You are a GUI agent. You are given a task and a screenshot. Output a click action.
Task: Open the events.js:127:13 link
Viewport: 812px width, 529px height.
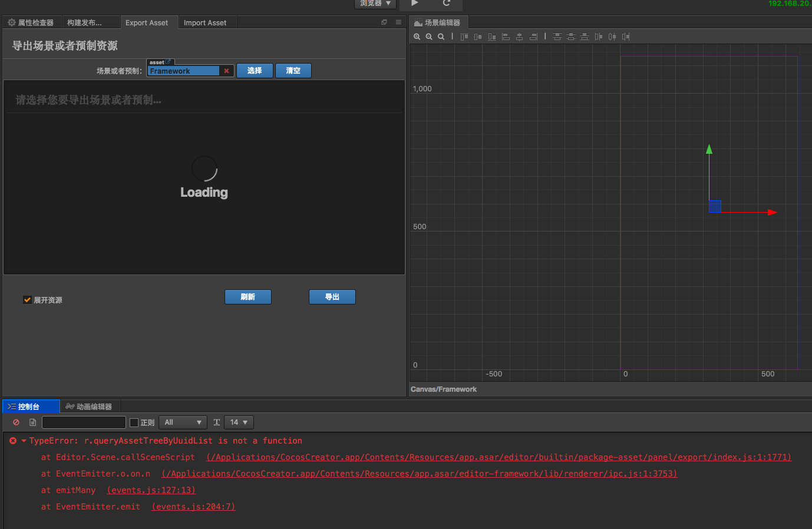point(151,490)
